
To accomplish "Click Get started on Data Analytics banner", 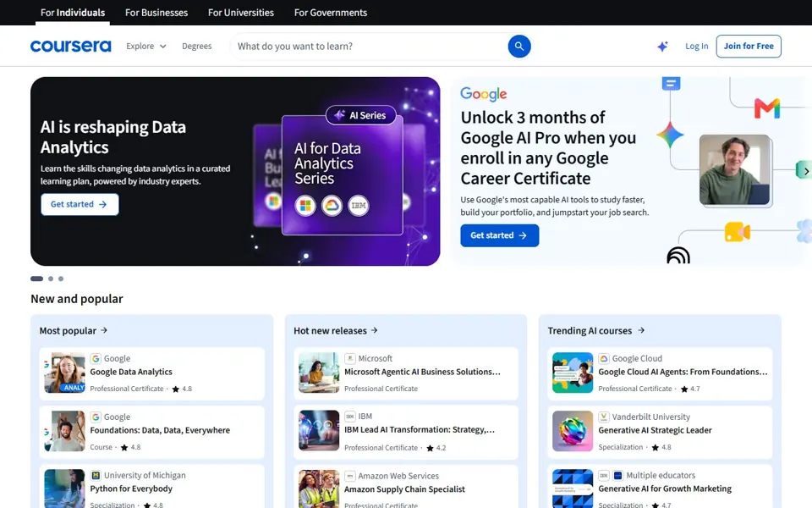I will 80,204.
